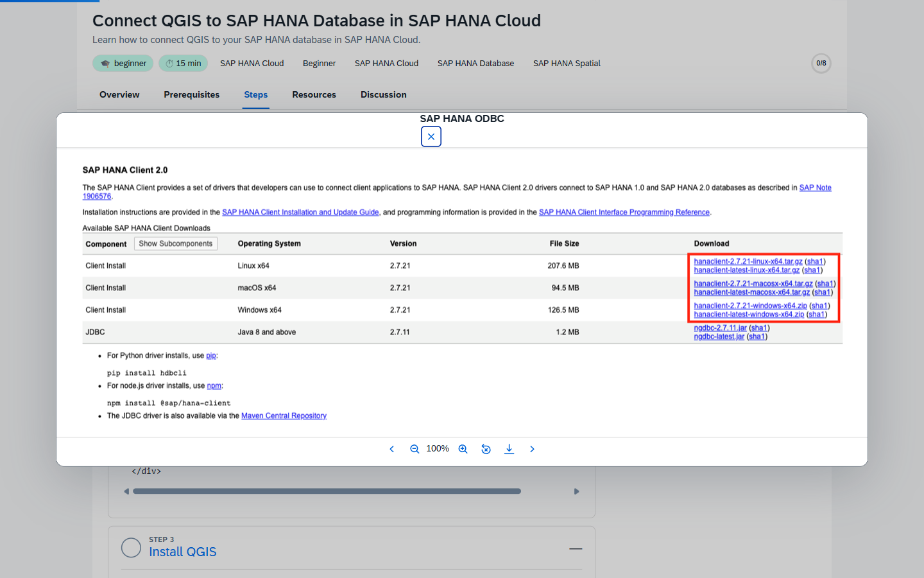Click the hanaclient-2.7.21-linux-x64.tar.gz link

tap(748, 261)
